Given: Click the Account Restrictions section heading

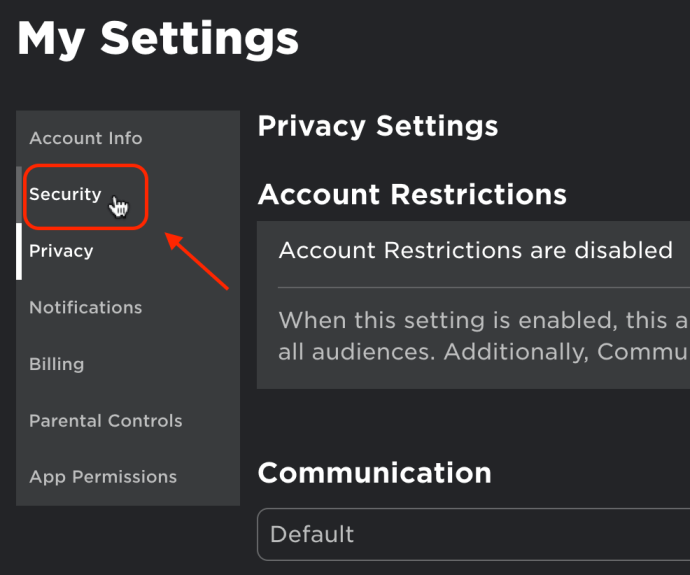Looking at the screenshot, I should point(412,194).
